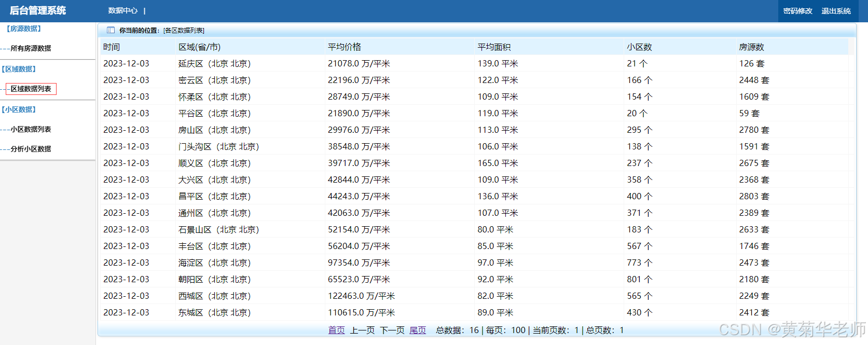
Task: Go to 首页 in pagination
Action: click(336, 330)
